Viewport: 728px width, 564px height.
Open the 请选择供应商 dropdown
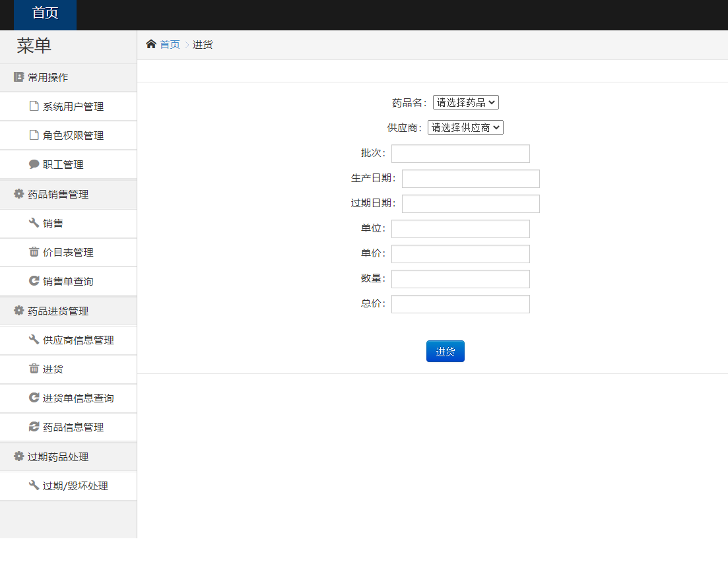465,127
